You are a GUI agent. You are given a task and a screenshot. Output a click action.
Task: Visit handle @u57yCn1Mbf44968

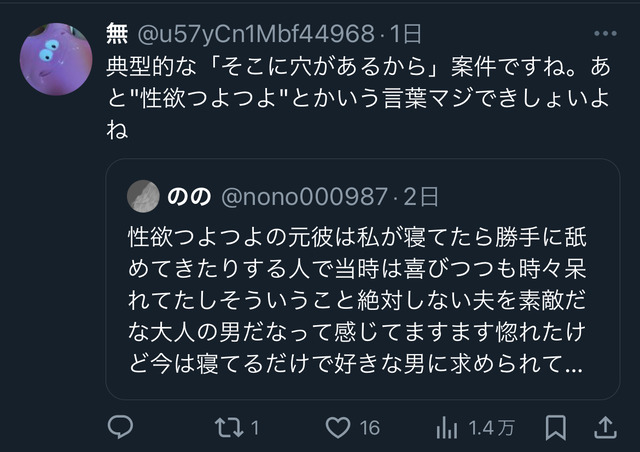256,33
